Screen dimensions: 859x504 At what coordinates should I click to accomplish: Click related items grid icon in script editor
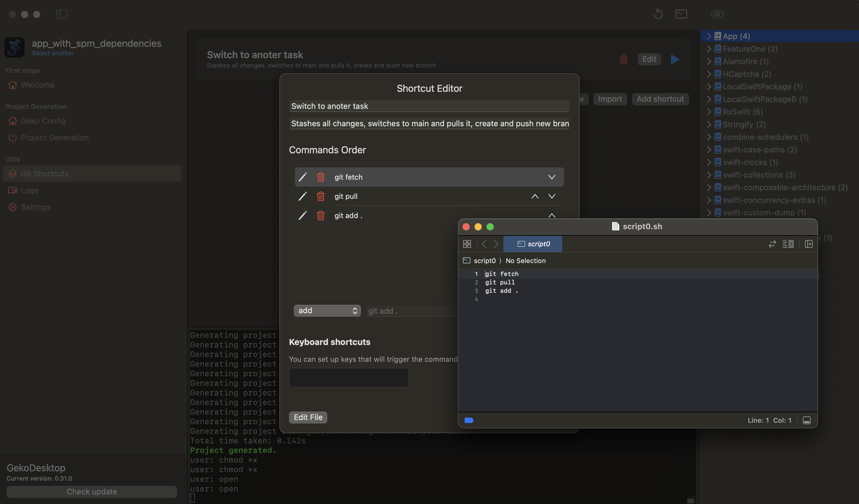[x=467, y=244]
